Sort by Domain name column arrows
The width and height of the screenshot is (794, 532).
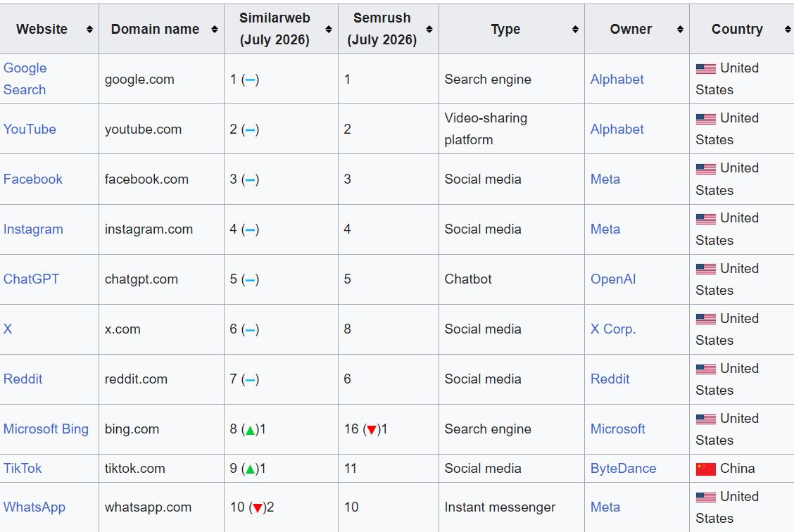pos(215,30)
